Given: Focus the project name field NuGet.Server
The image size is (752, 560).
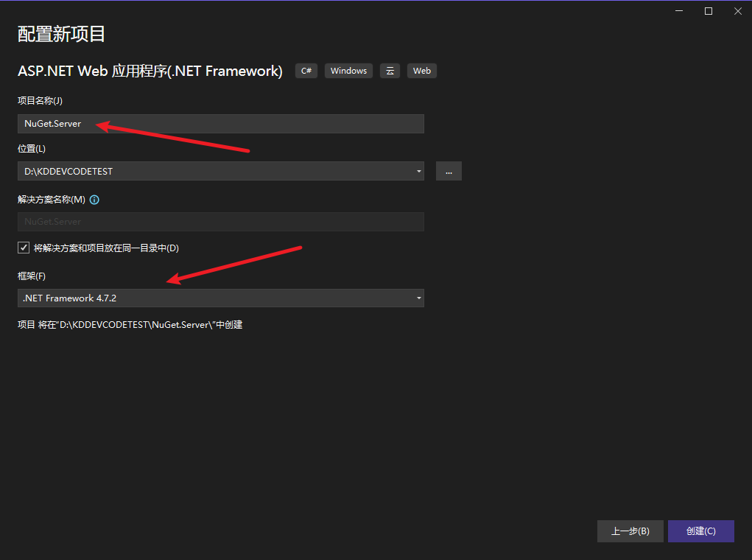Looking at the screenshot, I should pyautogui.click(x=221, y=124).
